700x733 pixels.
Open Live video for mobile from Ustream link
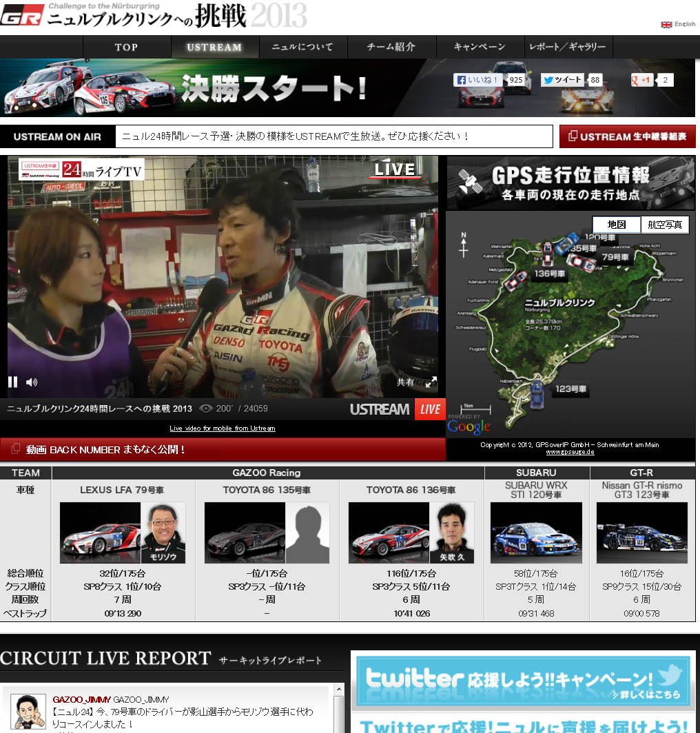point(222,429)
